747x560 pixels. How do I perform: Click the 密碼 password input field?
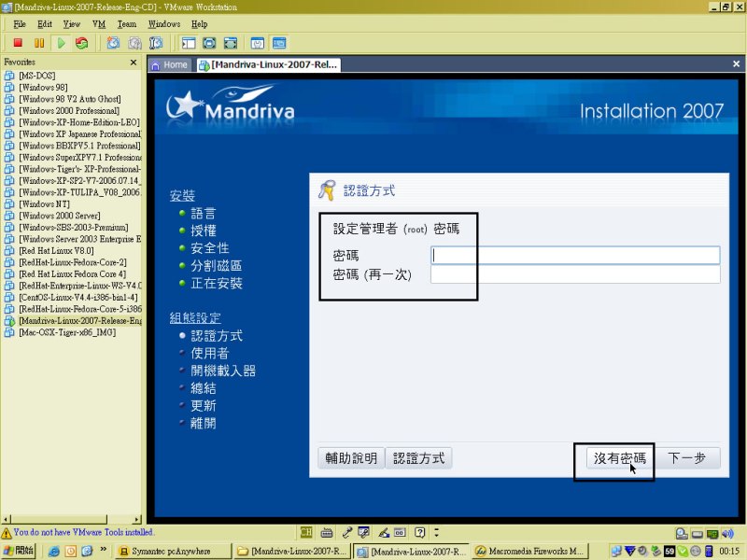coord(575,255)
